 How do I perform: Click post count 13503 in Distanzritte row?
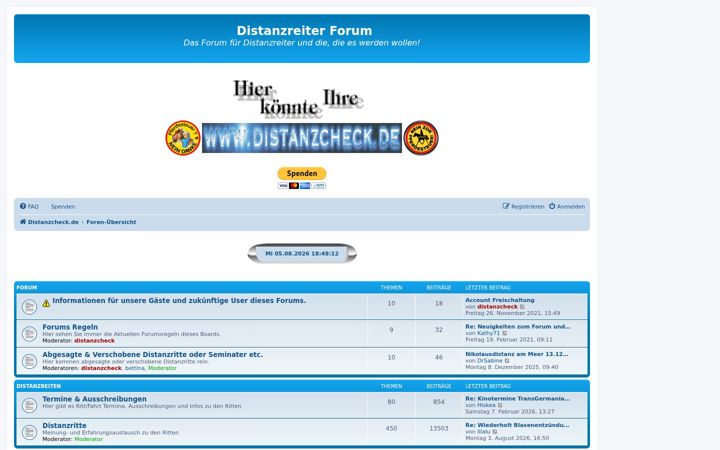439,428
